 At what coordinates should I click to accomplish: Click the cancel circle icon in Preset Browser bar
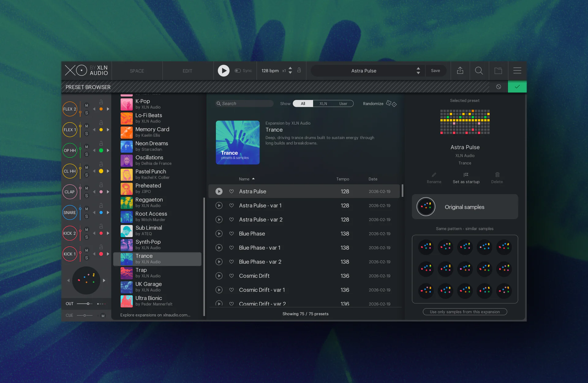tap(499, 87)
